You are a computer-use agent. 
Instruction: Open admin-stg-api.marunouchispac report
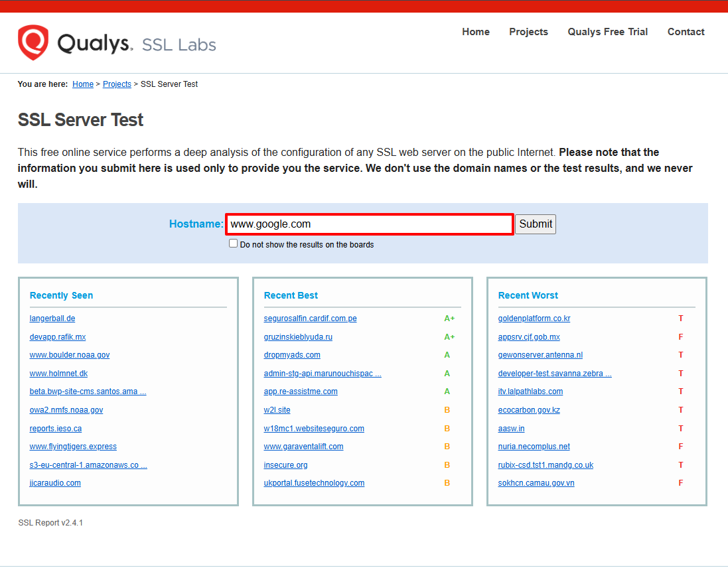pyautogui.click(x=323, y=374)
